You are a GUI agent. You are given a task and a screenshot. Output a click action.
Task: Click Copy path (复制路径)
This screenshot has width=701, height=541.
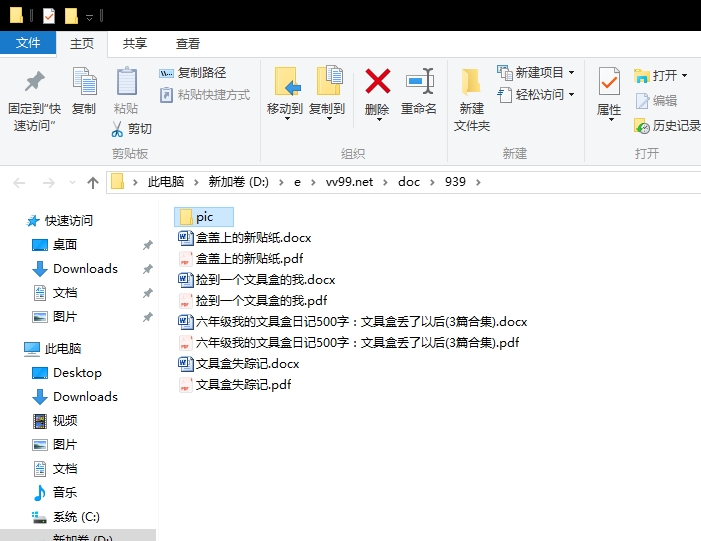193,72
